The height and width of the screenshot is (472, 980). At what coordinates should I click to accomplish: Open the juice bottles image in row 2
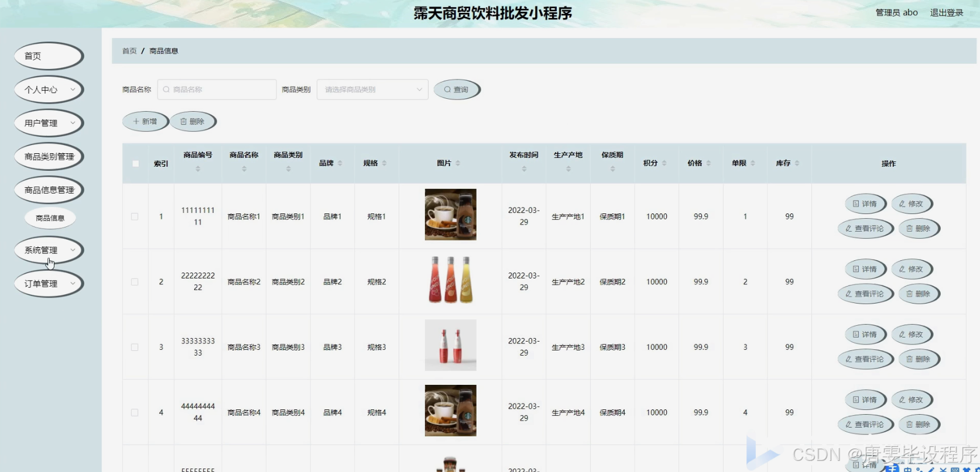coord(450,280)
